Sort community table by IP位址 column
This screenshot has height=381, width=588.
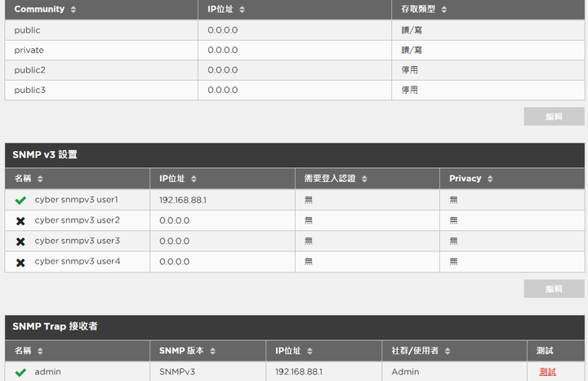pos(242,9)
